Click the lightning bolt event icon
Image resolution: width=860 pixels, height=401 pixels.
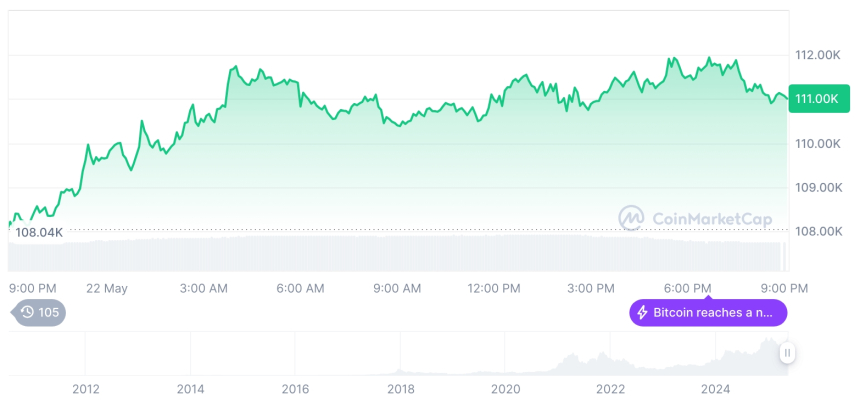pyautogui.click(x=642, y=313)
